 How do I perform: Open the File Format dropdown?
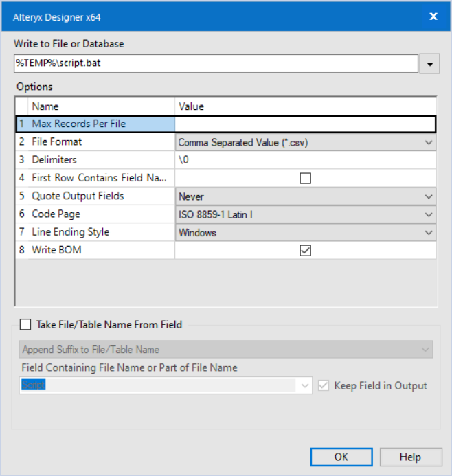click(x=306, y=142)
